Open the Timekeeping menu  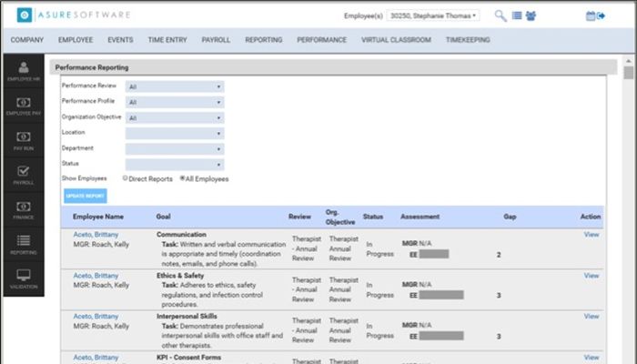tap(468, 40)
